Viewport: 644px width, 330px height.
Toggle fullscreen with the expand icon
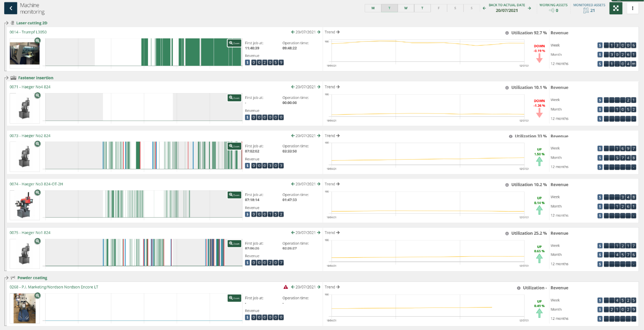[x=616, y=8]
